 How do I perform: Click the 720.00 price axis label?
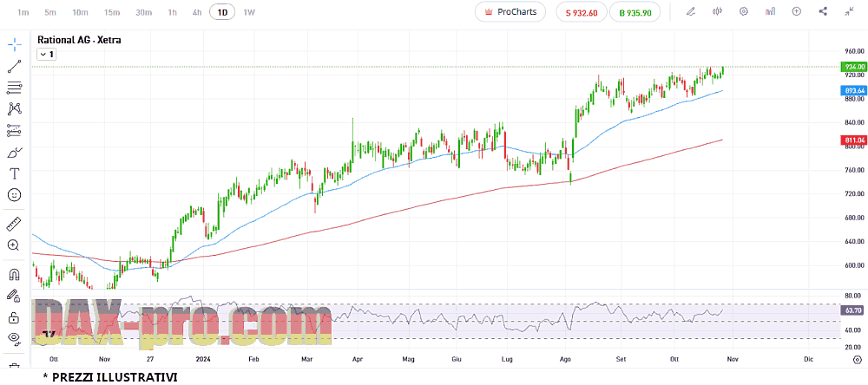[855, 193]
